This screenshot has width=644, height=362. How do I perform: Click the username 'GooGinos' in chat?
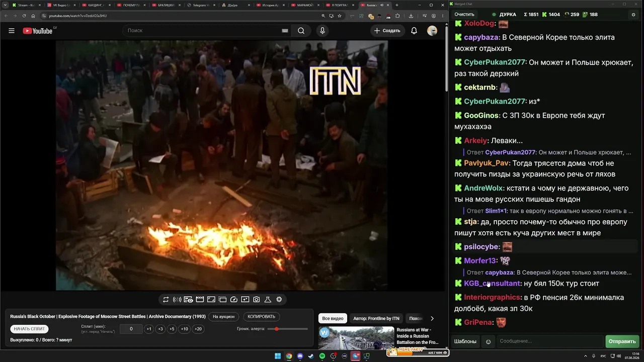[x=481, y=116]
